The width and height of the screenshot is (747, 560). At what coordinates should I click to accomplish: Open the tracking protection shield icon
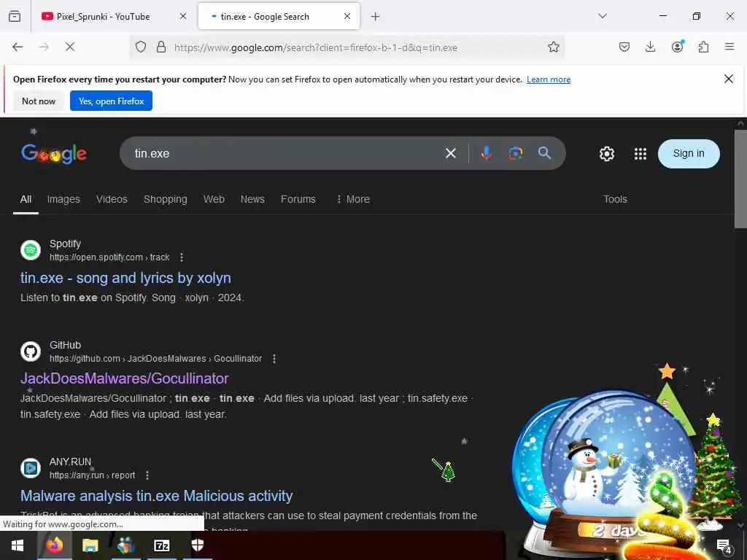tap(141, 47)
